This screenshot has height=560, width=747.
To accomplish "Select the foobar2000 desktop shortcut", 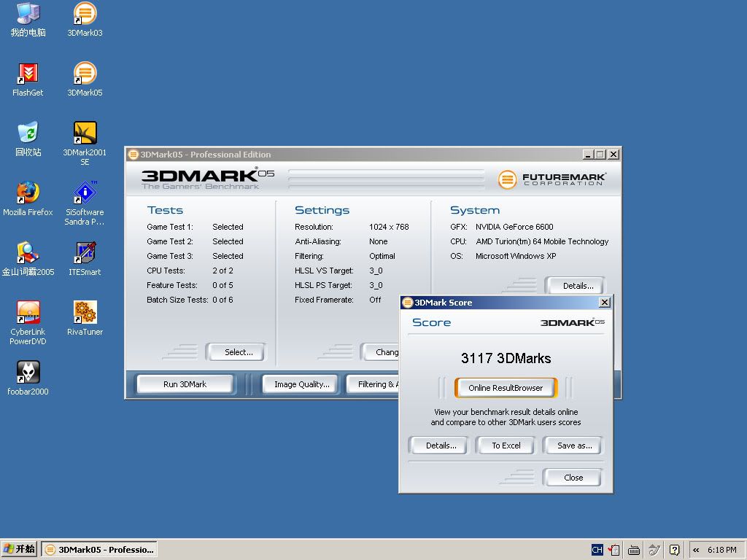I will tap(28, 378).
